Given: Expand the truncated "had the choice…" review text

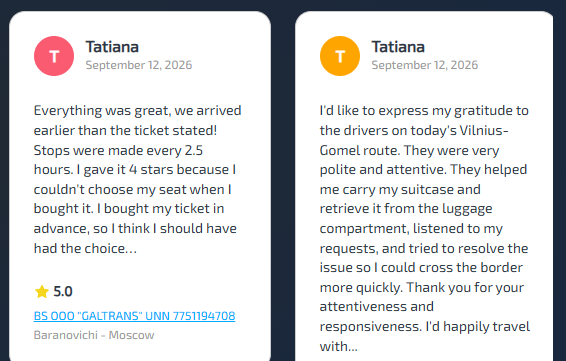Looking at the screenshot, I should point(86,248).
